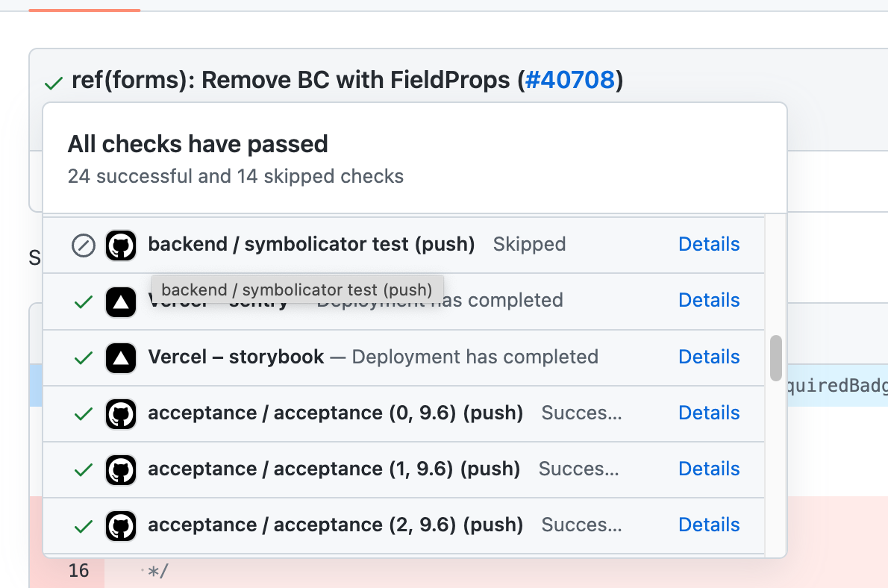Click the checks list scrollbar thumb
Screen dimensions: 888x588
[776, 358]
